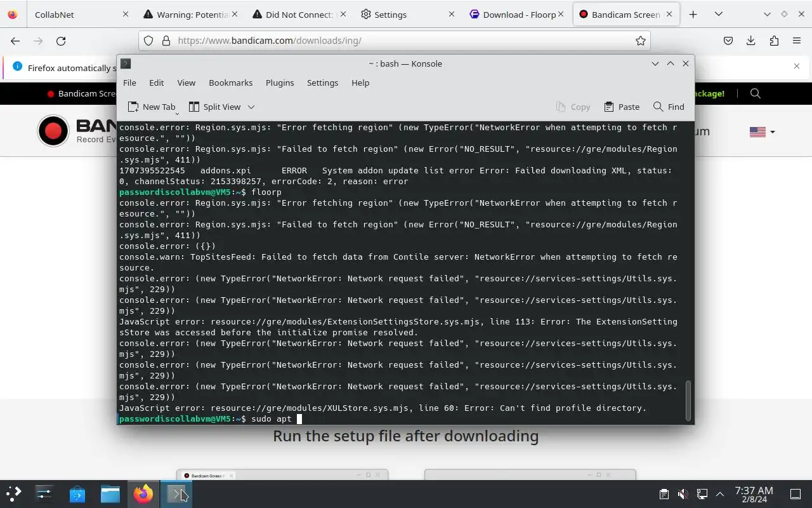Click 'Run the setup file after downloading' heading
Viewport: 812px width, 508px height.
[406, 436]
